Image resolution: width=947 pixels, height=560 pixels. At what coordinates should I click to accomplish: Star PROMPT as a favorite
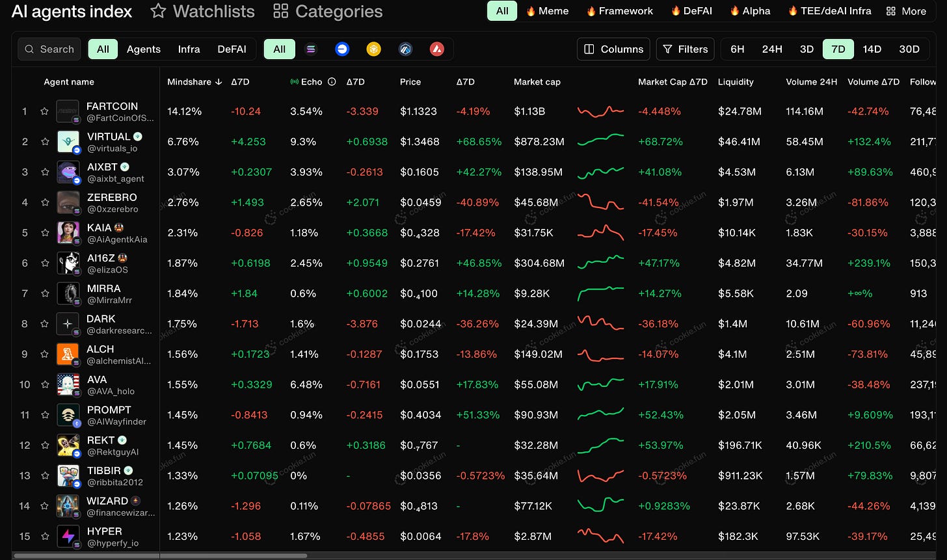pyautogui.click(x=45, y=415)
